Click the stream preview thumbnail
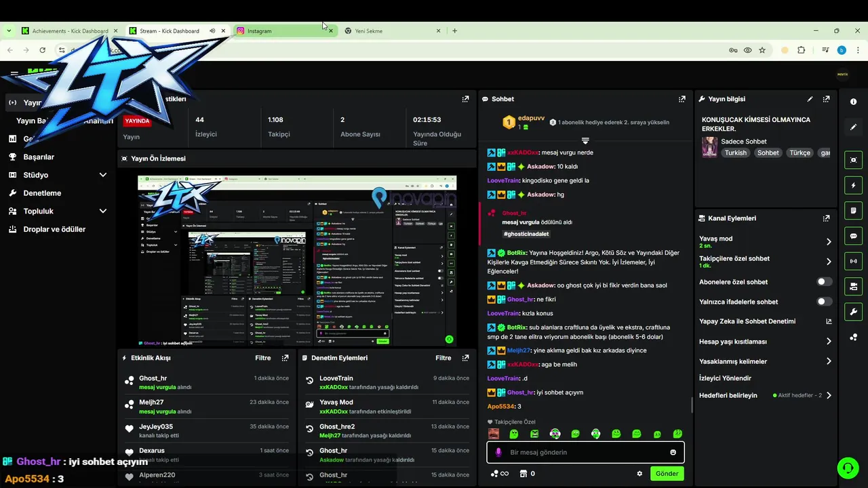This screenshot has height=488, width=868. 297,261
